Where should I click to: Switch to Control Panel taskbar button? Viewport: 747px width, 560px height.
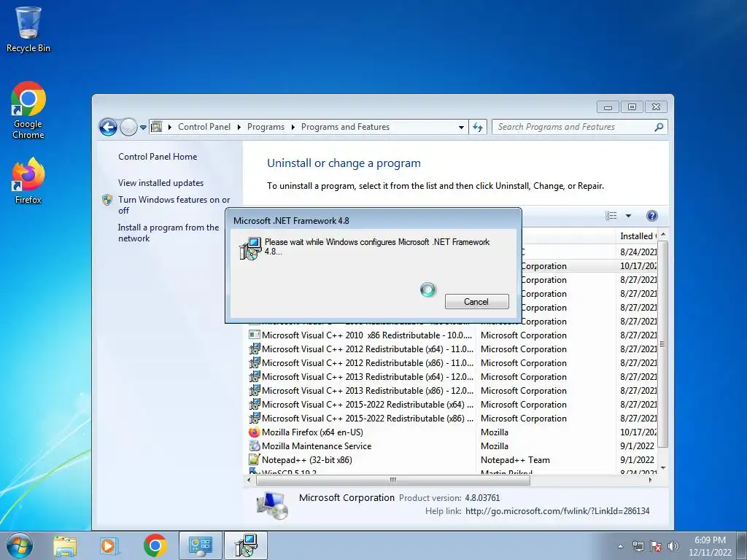[200, 545]
